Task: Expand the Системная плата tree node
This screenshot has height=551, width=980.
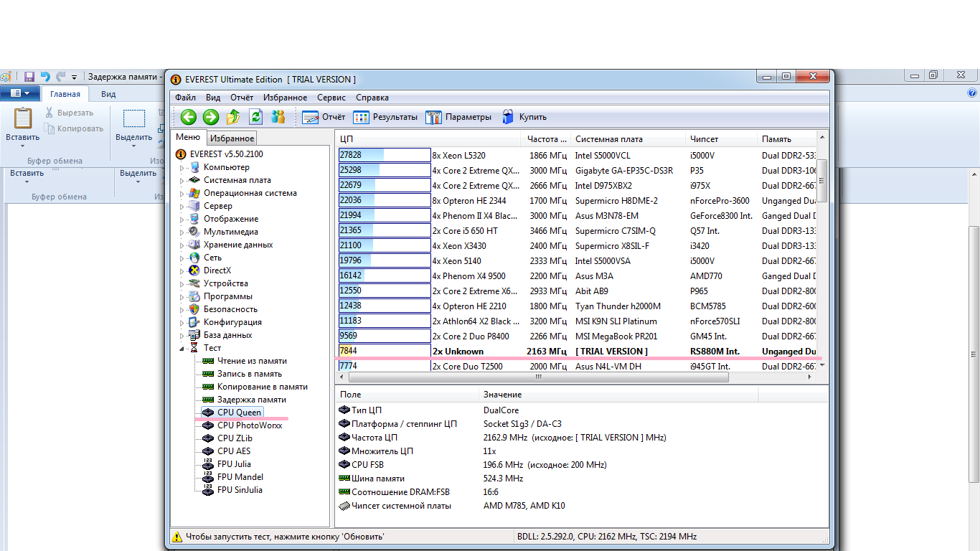Action: (182, 181)
